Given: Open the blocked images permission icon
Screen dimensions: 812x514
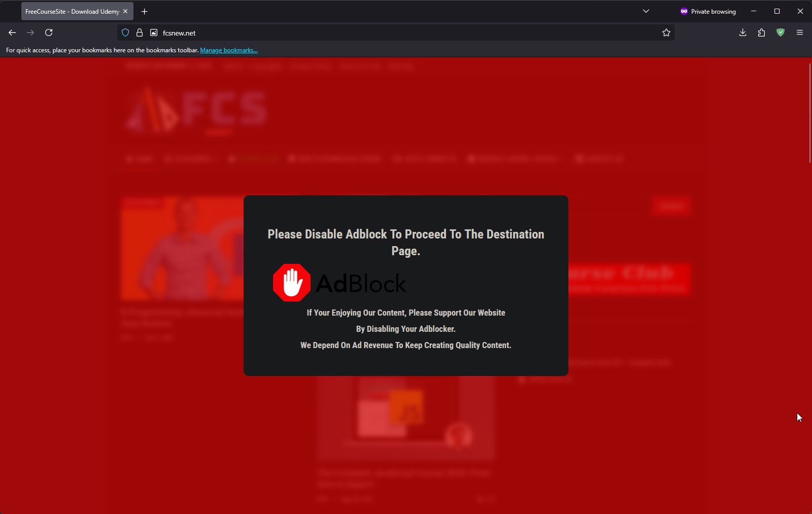Looking at the screenshot, I should pos(153,32).
